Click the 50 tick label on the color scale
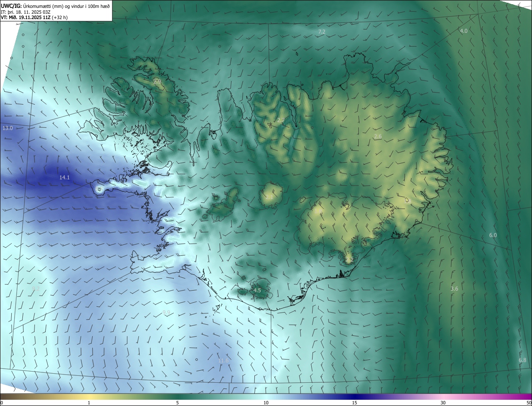The width and height of the screenshot is (532, 406). (529, 403)
